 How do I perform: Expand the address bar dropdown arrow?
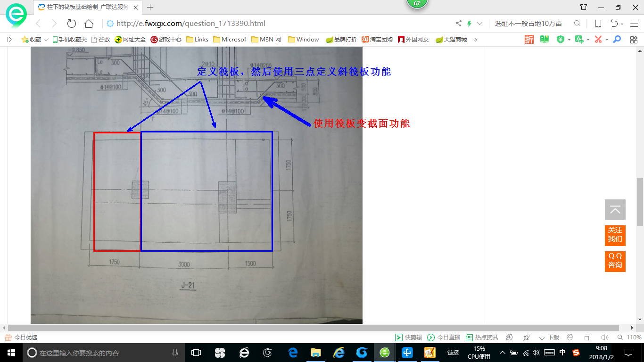click(x=480, y=24)
